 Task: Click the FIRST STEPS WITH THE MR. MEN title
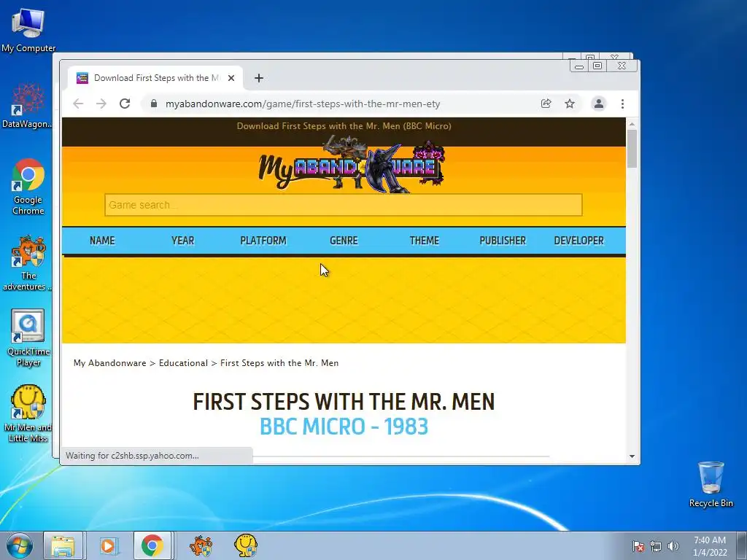point(344,402)
